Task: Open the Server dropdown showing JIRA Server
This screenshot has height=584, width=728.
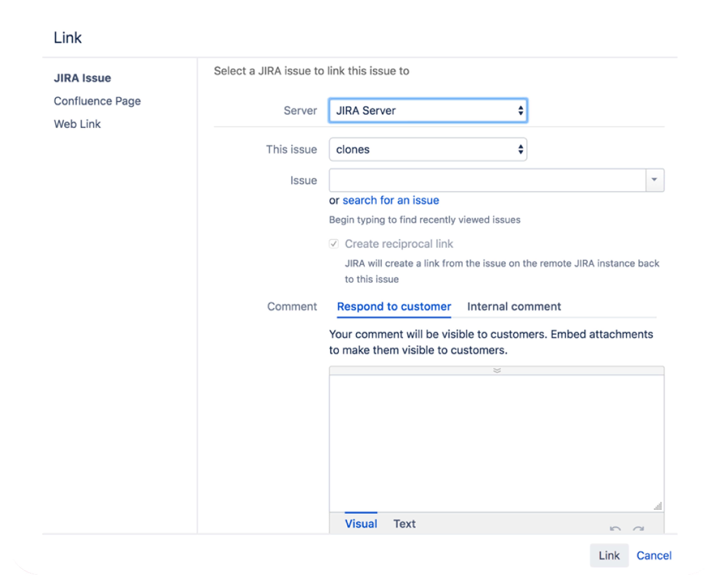Action: click(428, 110)
